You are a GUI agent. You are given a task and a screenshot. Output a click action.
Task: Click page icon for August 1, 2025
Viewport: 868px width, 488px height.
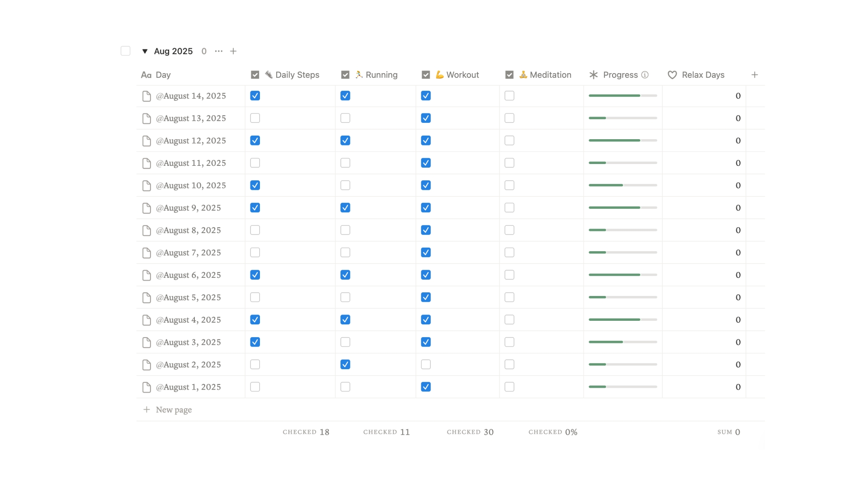coord(146,387)
